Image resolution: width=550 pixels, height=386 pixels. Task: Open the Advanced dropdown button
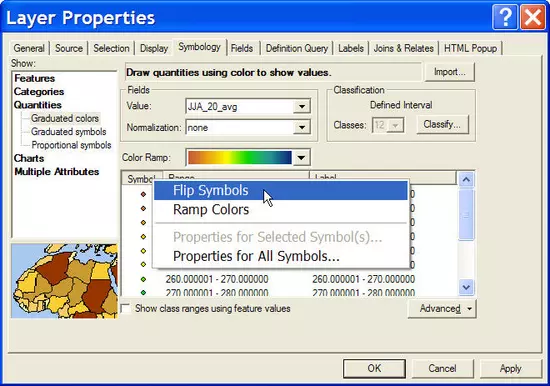442,309
